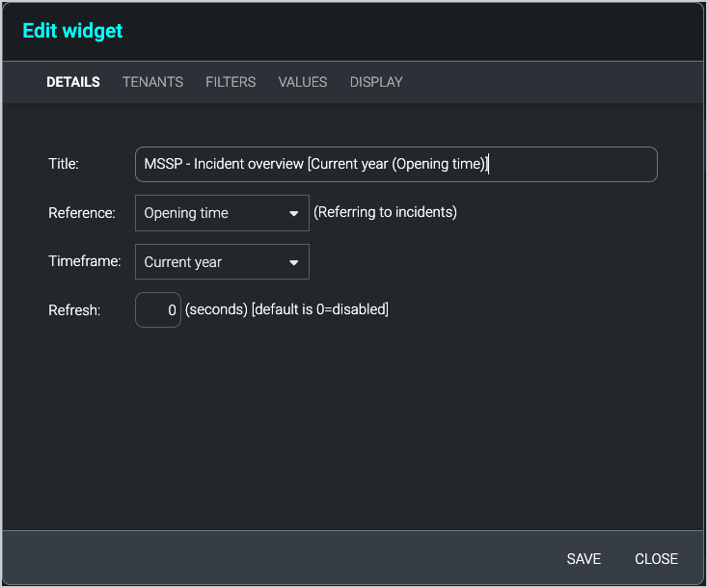Go to the Filters tab
The width and height of the screenshot is (708, 588).
[x=231, y=82]
